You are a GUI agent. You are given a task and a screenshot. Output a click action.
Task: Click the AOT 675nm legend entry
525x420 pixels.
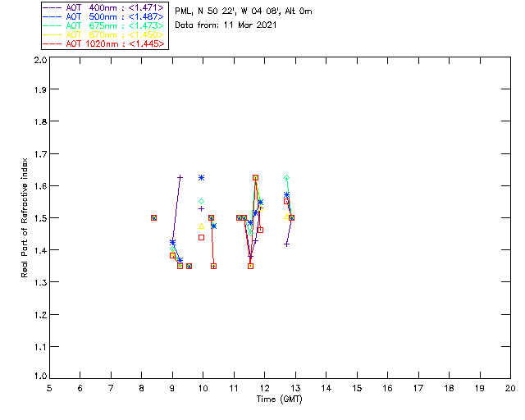tap(104, 25)
